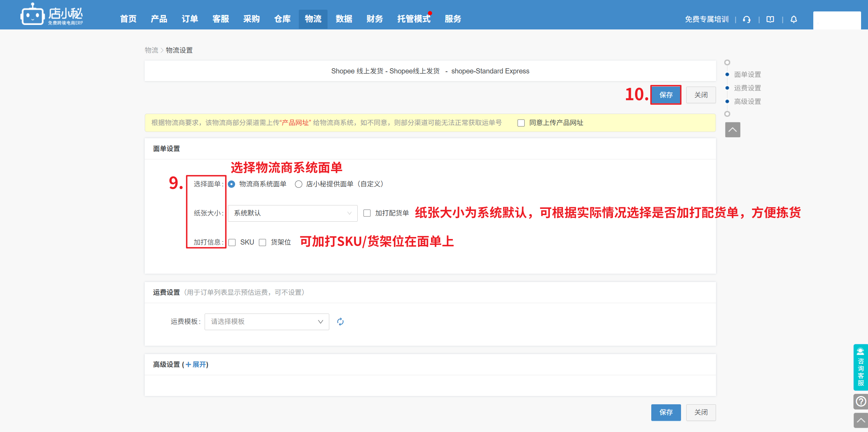The height and width of the screenshot is (432, 868).
Task: Click the top 保存 button
Action: [x=665, y=95]
